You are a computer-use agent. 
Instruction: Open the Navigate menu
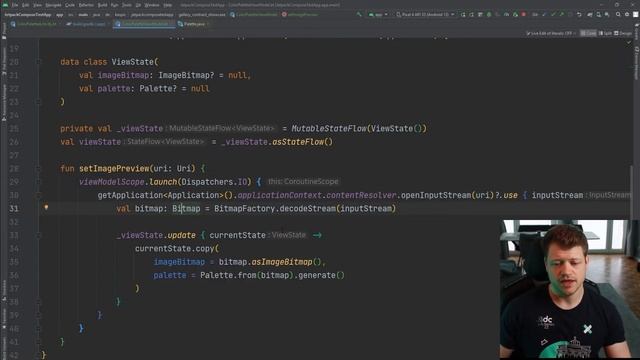click(x=53, y=5)
